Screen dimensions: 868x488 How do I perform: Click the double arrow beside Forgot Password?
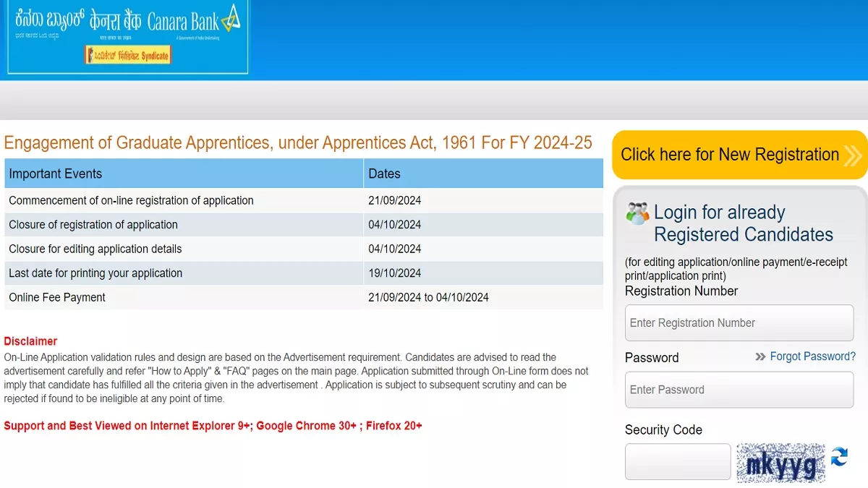(x=760, y=356)
